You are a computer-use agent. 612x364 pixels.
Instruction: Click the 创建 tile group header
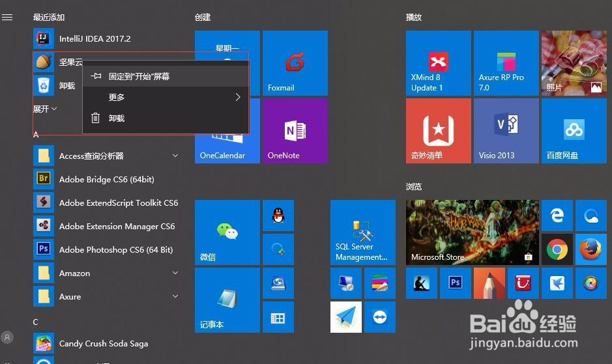(x=203, y=17)
